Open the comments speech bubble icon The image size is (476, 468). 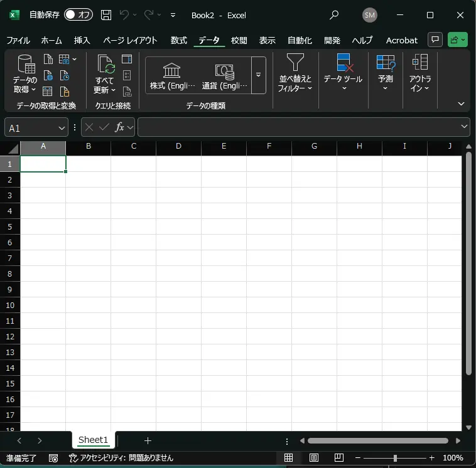click(x=435, y=40)
